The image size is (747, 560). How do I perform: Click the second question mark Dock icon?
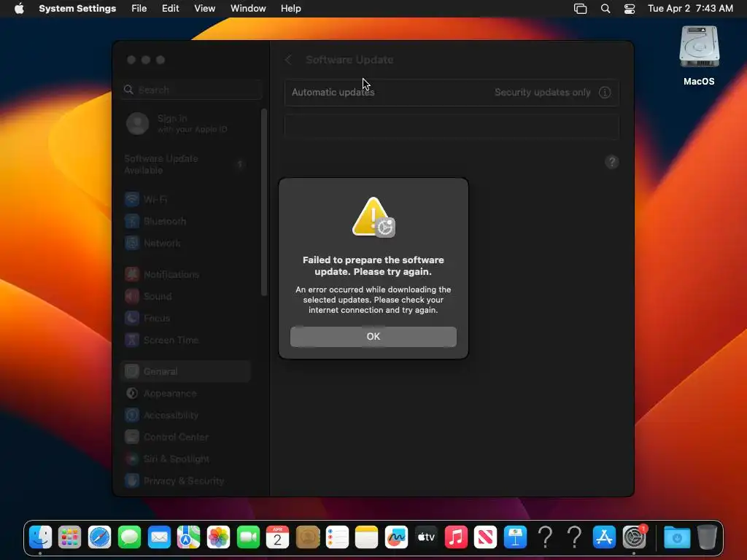(575, 537)
